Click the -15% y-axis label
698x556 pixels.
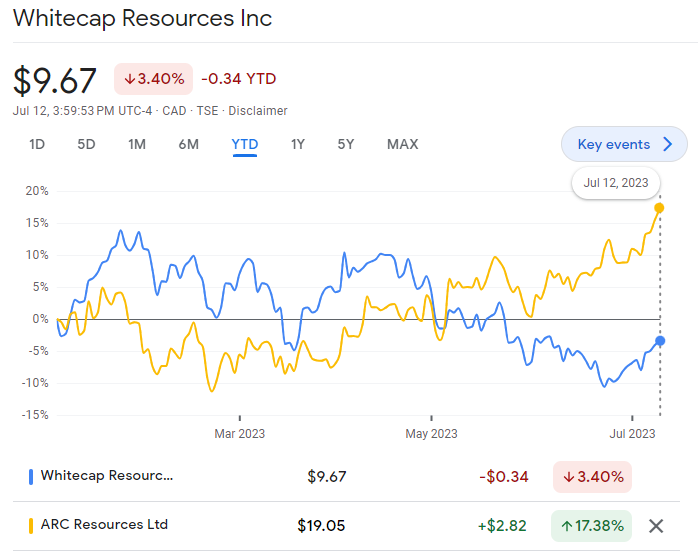pos(35,415)
